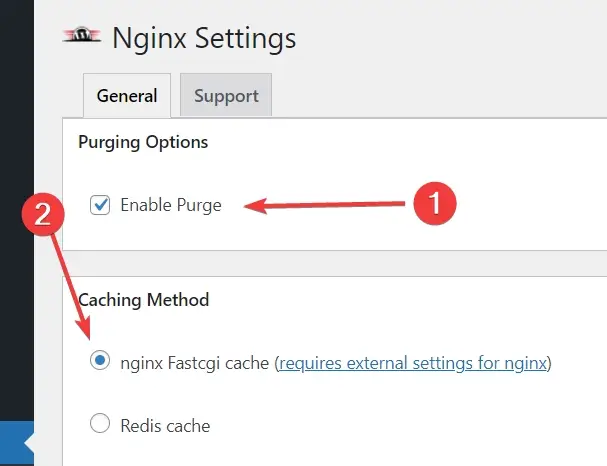The image size is (607, 466).
Task: Uncheck the Enable Purge checkbox
Action: click(x=100, y=205)
